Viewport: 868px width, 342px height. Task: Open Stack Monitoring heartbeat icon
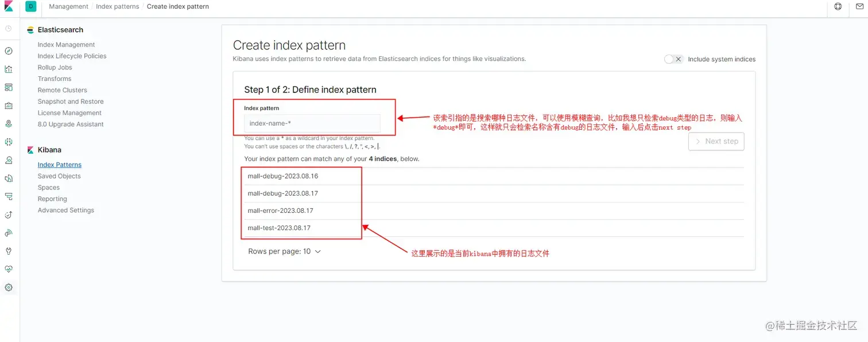tap(9, 269)
